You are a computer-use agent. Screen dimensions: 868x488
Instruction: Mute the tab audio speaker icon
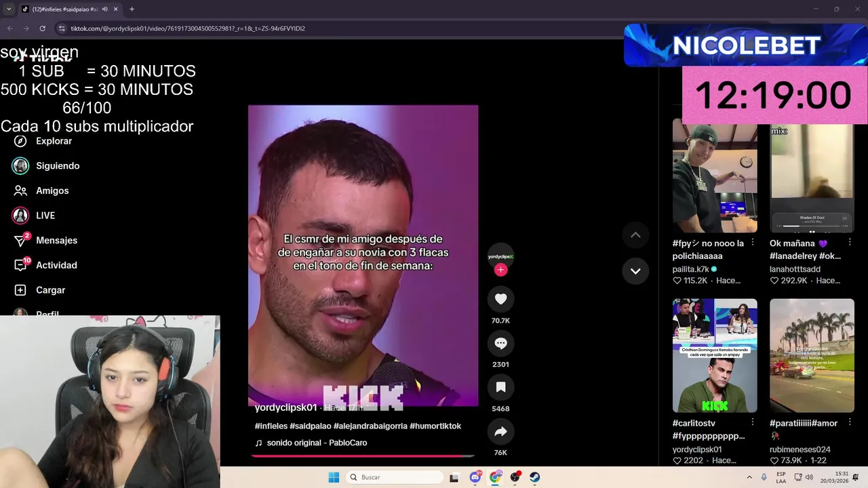104,9
